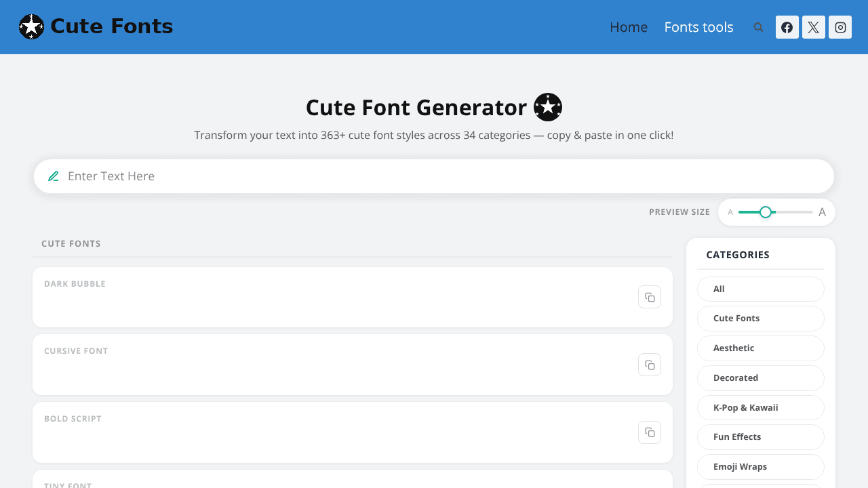Select the Aesthetic category
The height and width of the screenshot is (488, 868).
pos(761,348)
